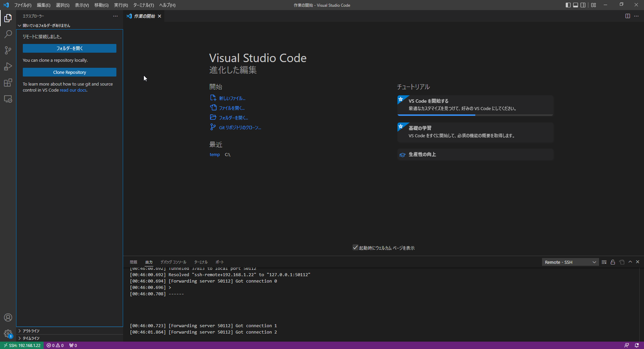Click the Manage gear icon
The image size is (644, 349).
point(8,334)
